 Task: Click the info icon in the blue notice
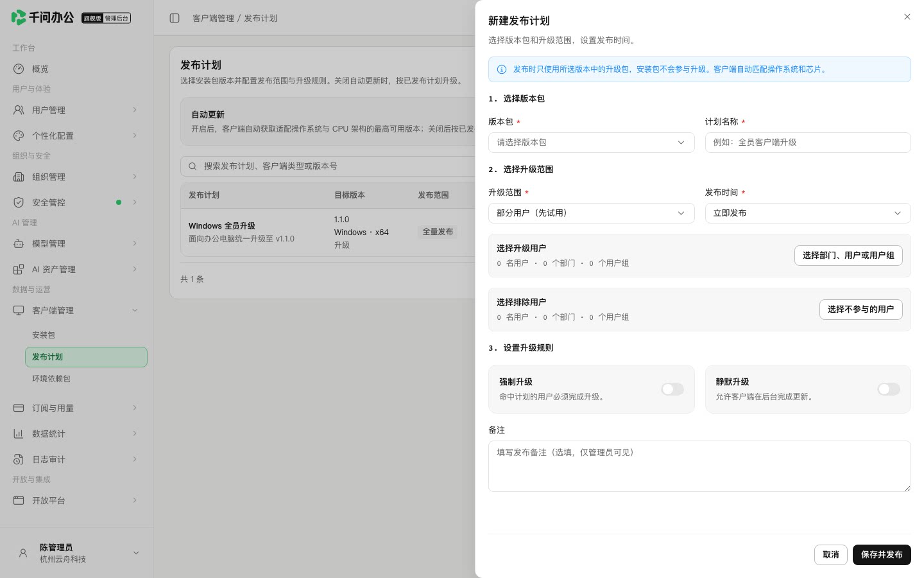pos(502,69)
